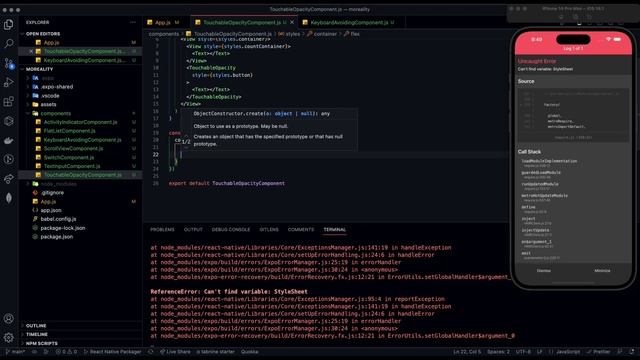Open the Manage gear icon

pos(9,338)
